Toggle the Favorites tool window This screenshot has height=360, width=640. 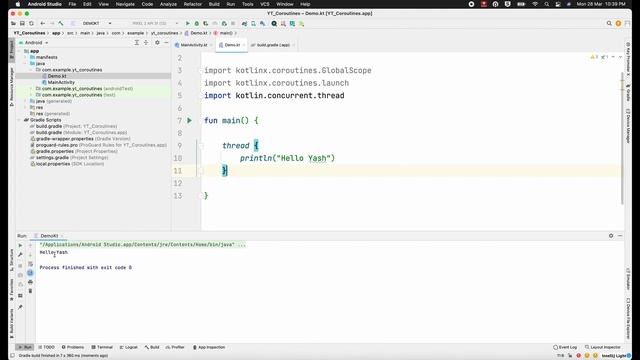tap(11, 290)
